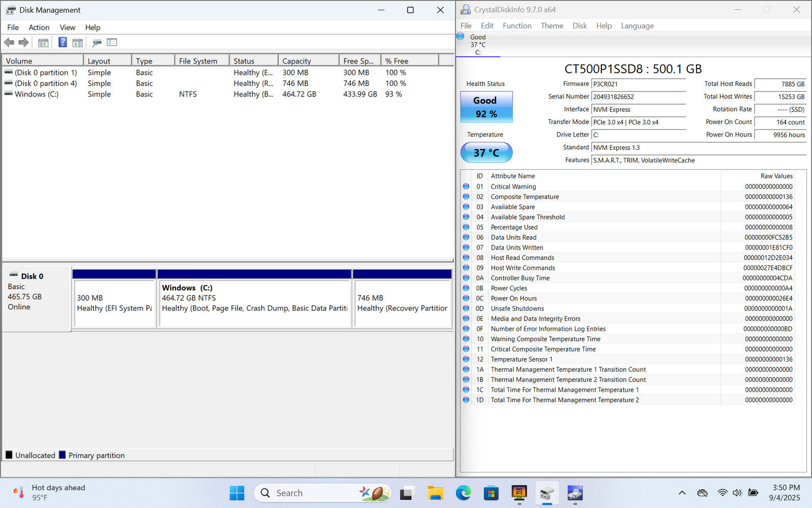The width and height of the screenshot is (812, 508).
Task: Click the Unallocated legend color swatch
Action: coord(9,455)
